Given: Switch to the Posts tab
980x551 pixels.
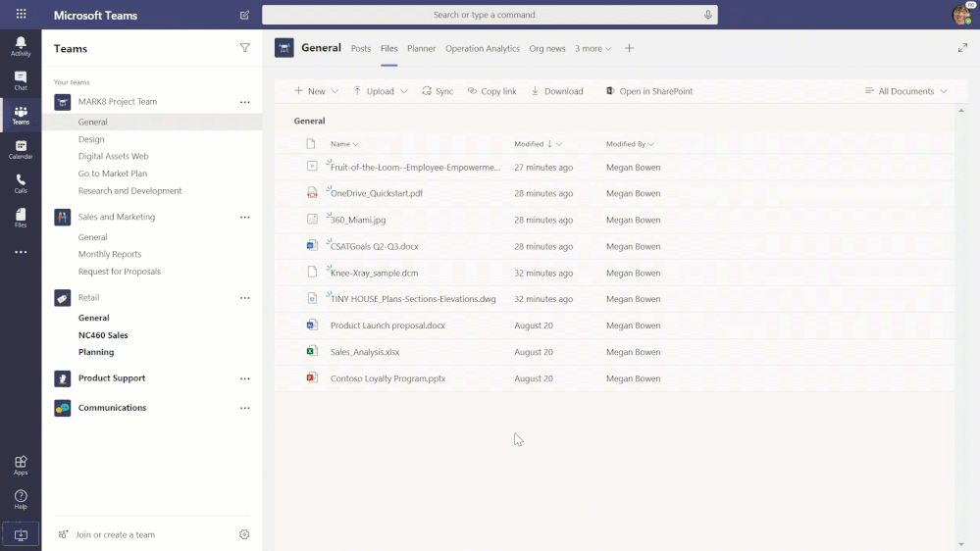Looking at the screenshot, I should (361, 48).
